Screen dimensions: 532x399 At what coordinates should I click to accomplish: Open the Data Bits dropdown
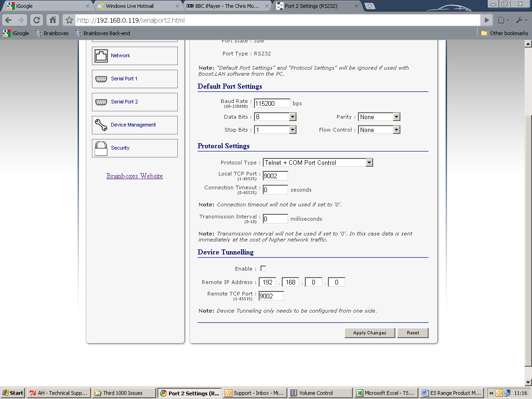coord(292,116)
